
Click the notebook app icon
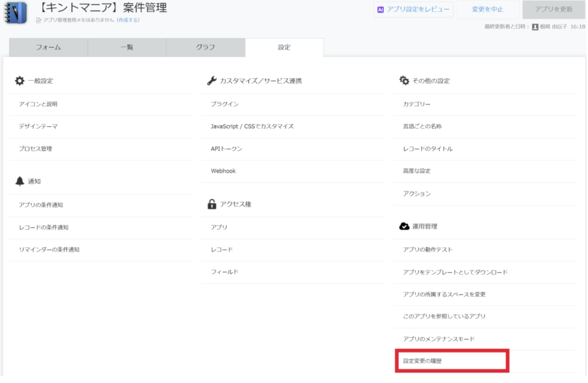(15, 12)
